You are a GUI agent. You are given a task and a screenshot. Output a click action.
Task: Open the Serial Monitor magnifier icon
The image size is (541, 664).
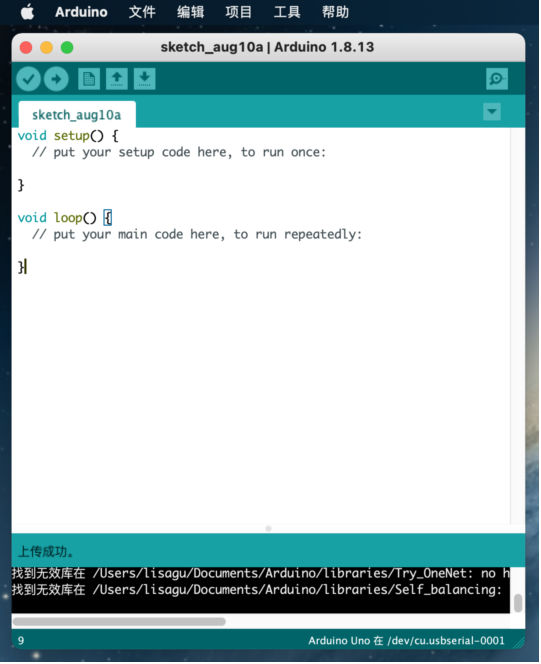pyautogui.click(x=497, y=79)
